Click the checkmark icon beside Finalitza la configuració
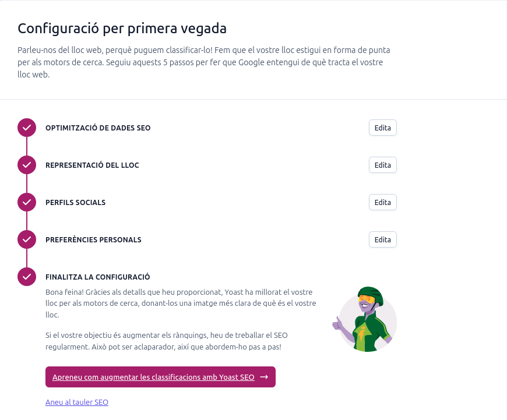The image size is (507, 420). click(27, 277)
